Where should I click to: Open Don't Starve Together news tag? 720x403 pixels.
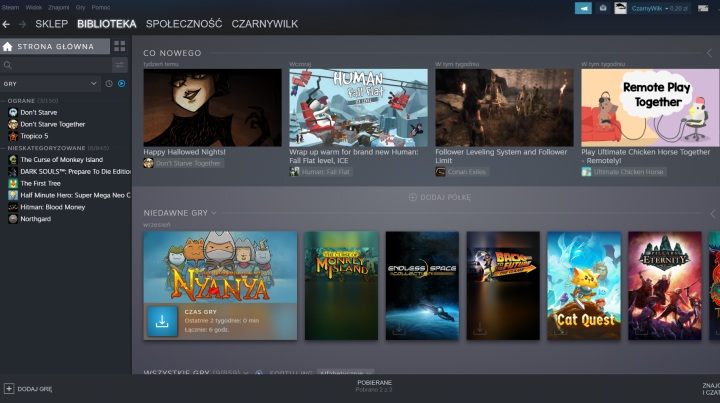[x=183, y=163]
